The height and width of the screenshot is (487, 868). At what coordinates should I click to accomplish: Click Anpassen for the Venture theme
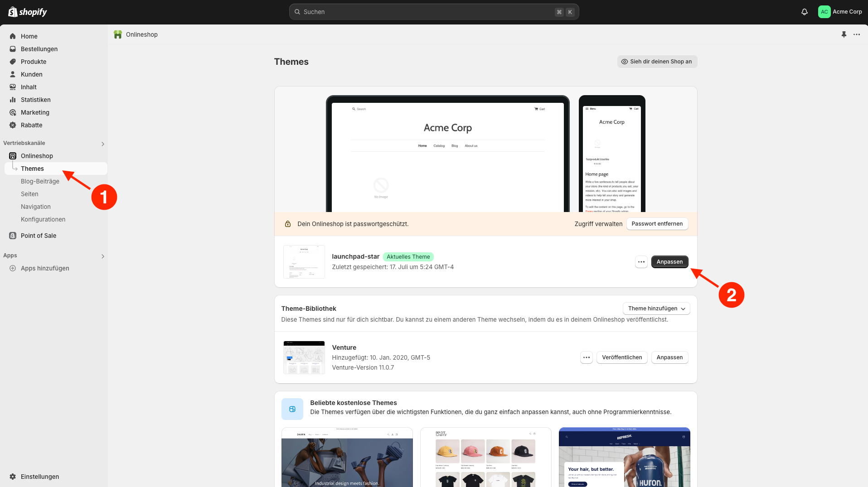click(669, 357)
